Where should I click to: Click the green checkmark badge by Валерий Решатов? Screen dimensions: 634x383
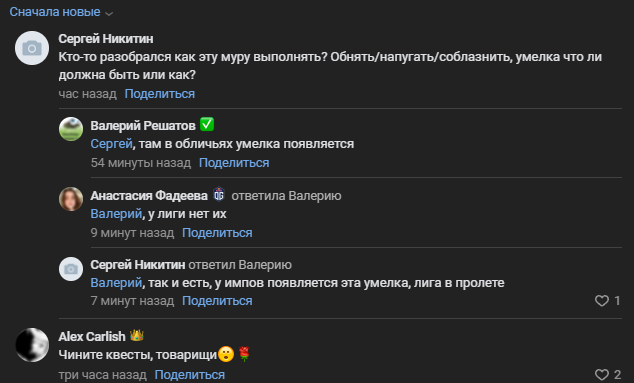207,124
